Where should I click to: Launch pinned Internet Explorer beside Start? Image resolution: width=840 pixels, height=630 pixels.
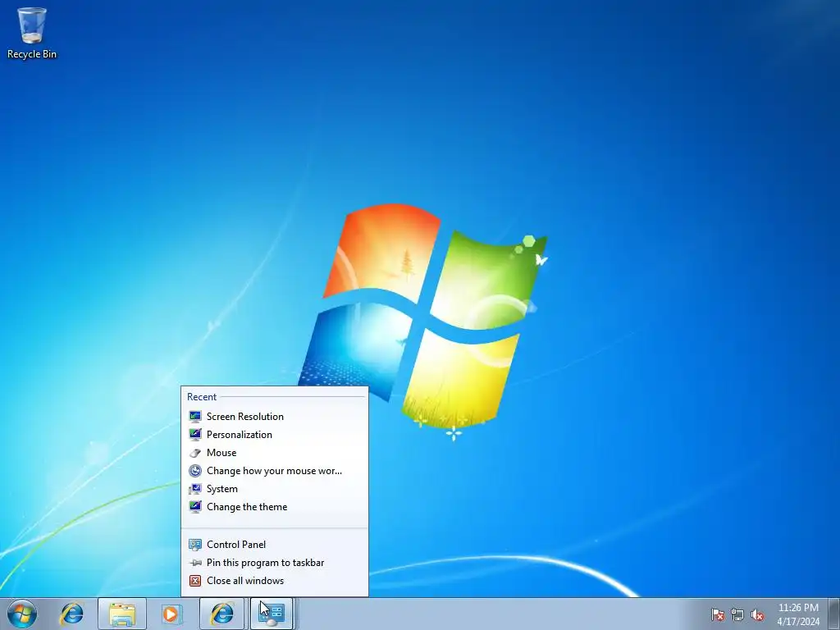click(x=72, y=614)
